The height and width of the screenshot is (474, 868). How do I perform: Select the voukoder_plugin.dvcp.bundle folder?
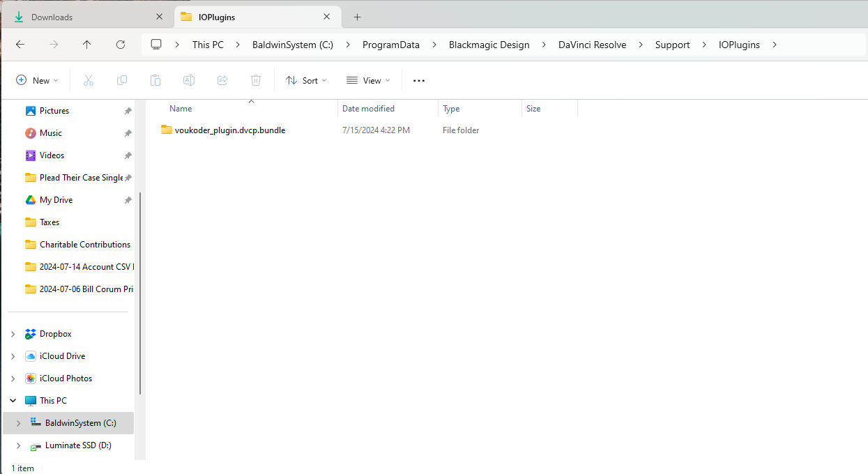229,130
